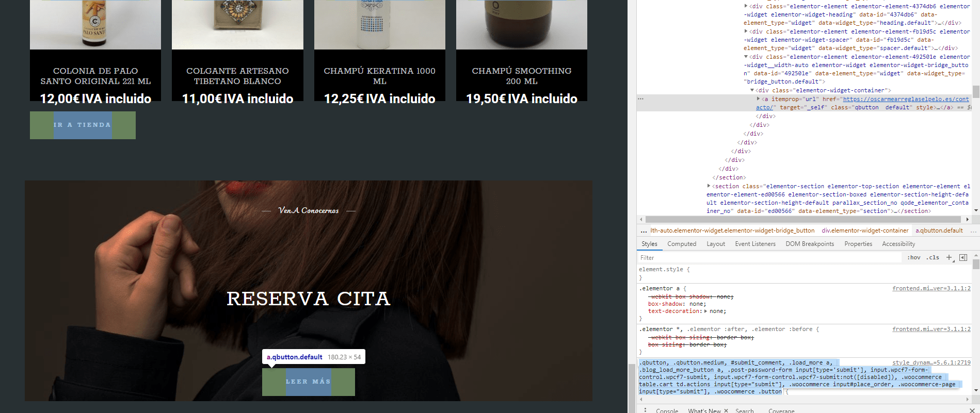Select the div.elementor-widget-container breadcrumb
Viewport: 980px width, 413px height.
[865, 231]
